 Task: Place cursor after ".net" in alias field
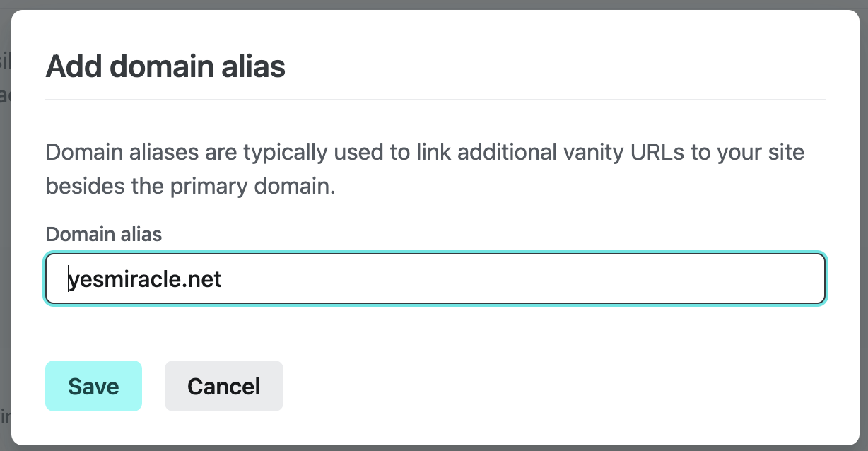click(223, 279)
